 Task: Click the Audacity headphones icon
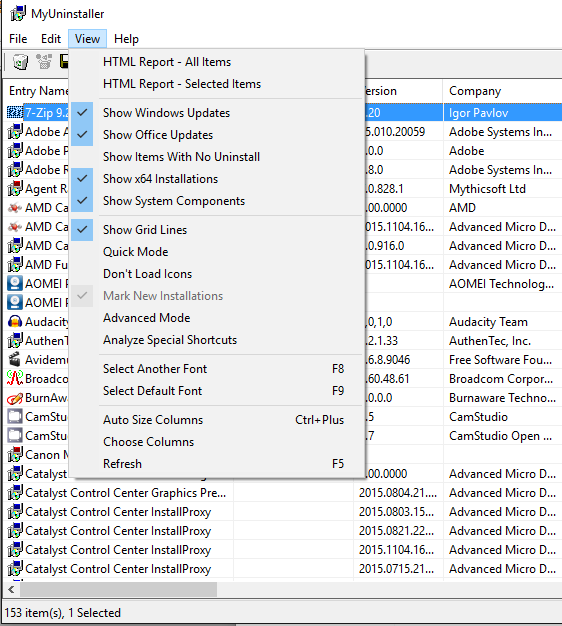click(x=15, y=322)
